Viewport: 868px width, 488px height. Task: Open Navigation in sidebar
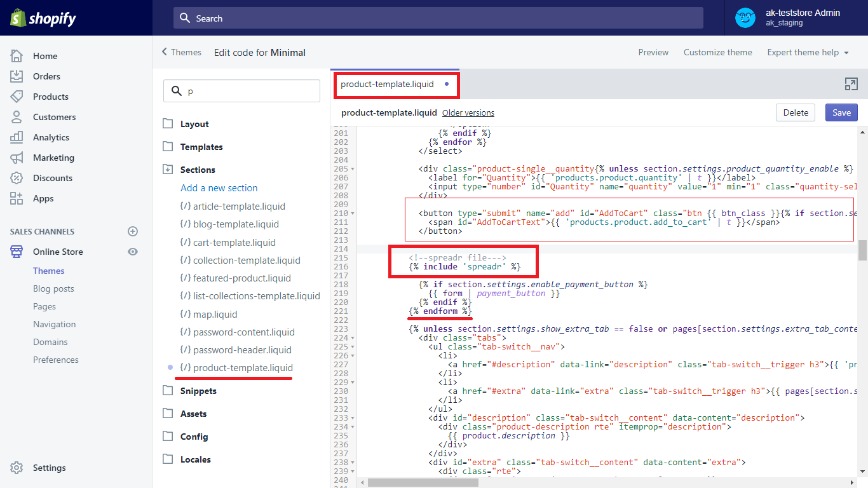(x=54, y=324)
